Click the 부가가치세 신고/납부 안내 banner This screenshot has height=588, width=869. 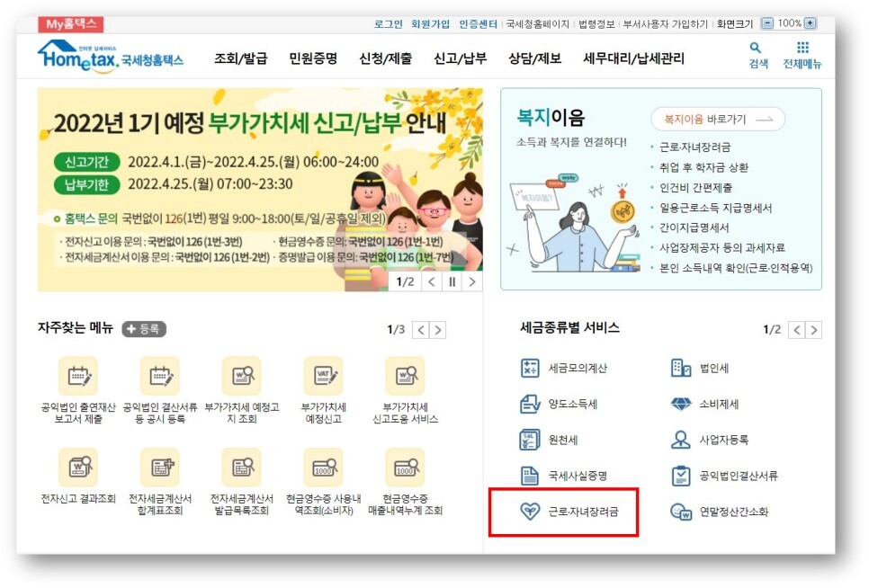(260, 190)
